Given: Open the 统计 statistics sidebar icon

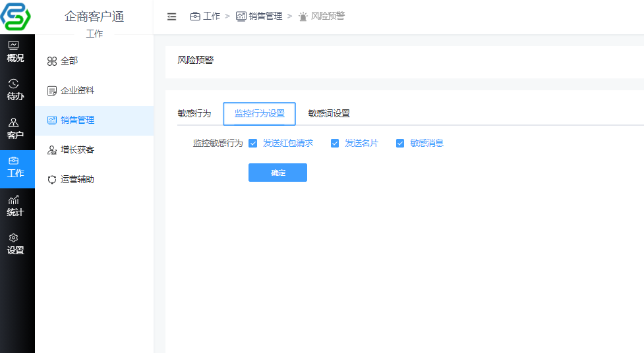Looking at the screenshot, I should tap(14, 200).
